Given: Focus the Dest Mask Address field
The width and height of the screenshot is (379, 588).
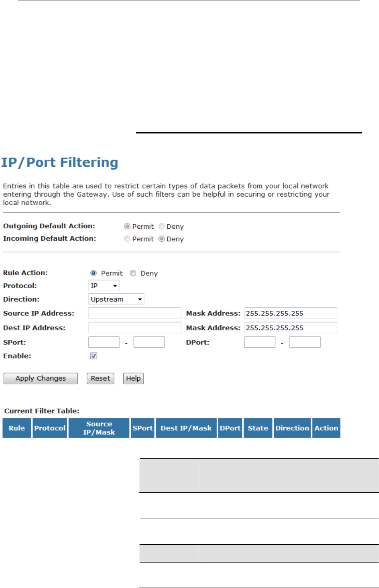Looking at the screenshot, I should point(290,328).
